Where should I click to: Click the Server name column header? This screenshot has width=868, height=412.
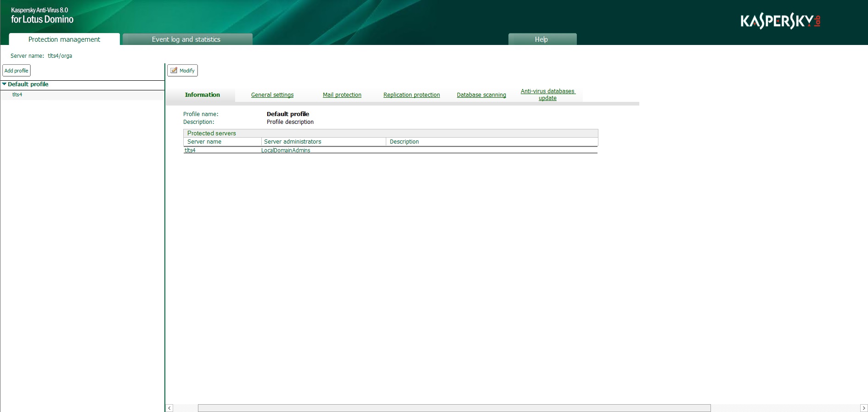tap(204, 142)
